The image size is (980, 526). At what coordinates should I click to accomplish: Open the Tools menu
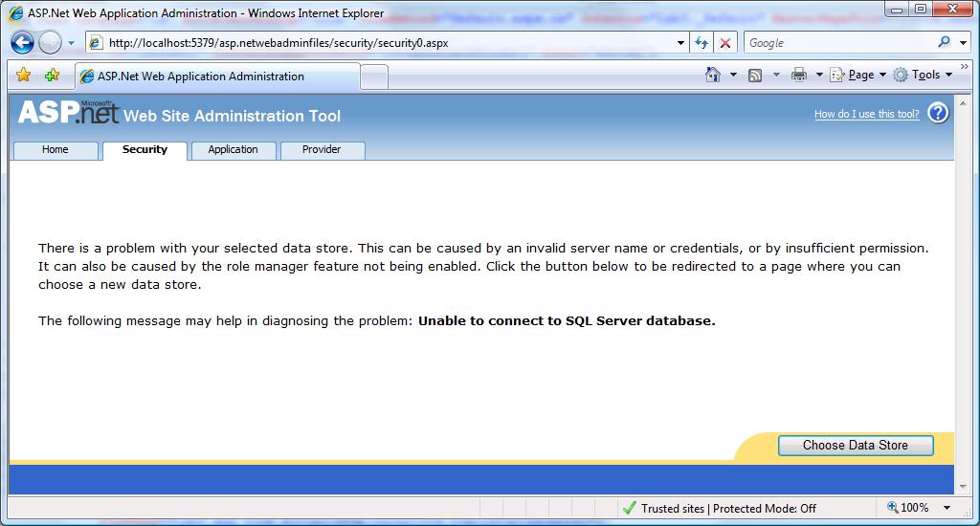point(923,75)
